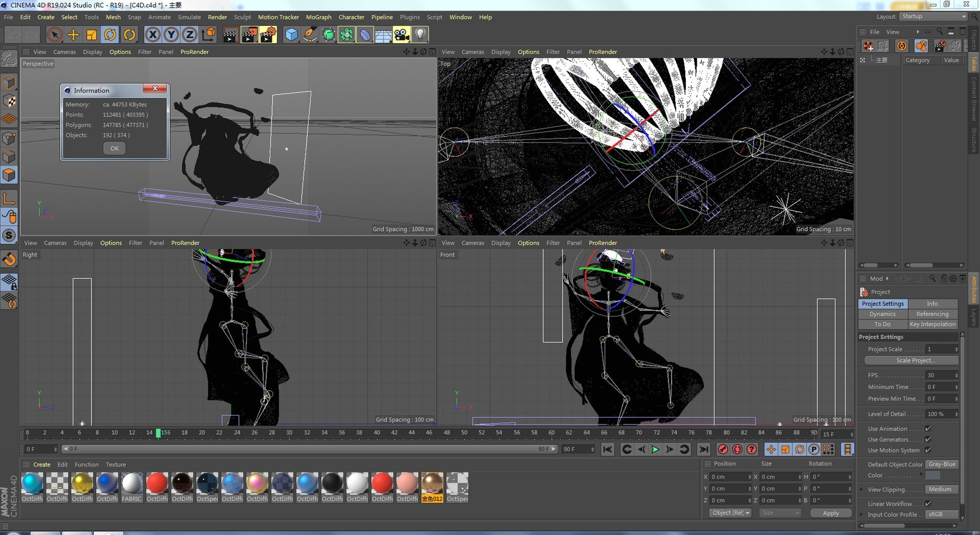980x535 pixels.
Task: Toggle the Use Generators checkbox
Action: coord(928,440)
